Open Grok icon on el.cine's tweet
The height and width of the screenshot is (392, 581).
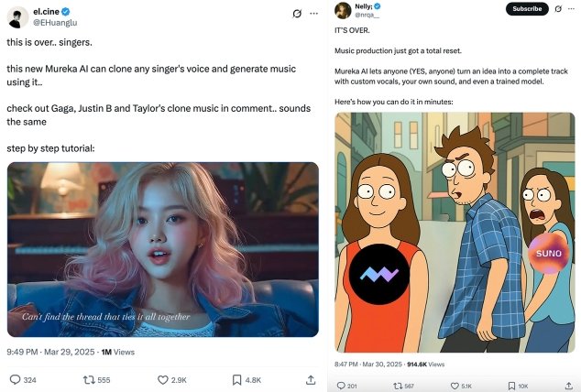(296, 14)
